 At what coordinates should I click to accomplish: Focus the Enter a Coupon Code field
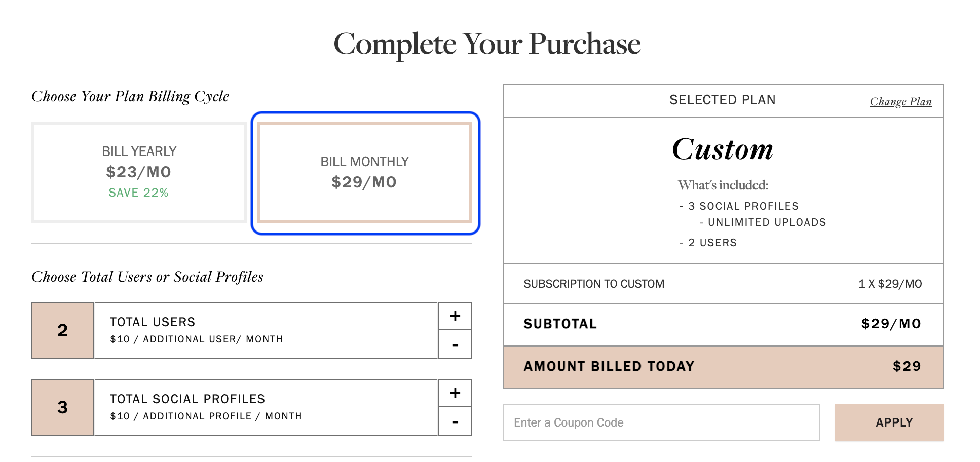(661, 422)
